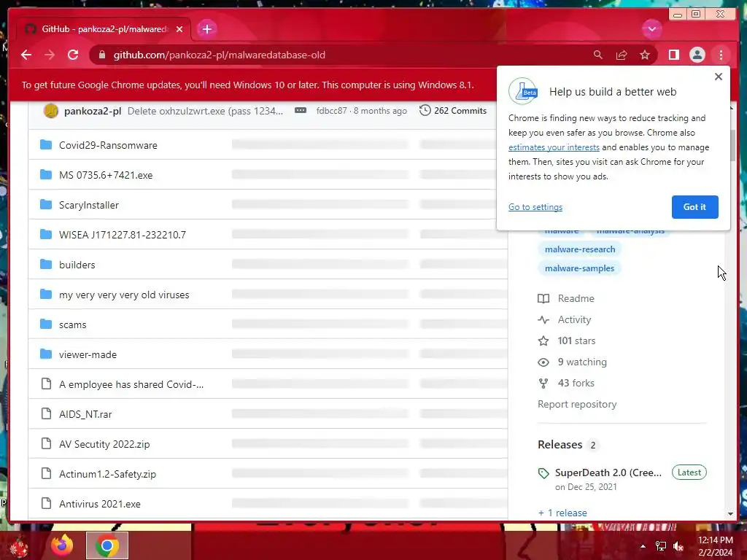Toggle the Chrome side panel
Screen dimensions: 747x560
tap(673, 55)
